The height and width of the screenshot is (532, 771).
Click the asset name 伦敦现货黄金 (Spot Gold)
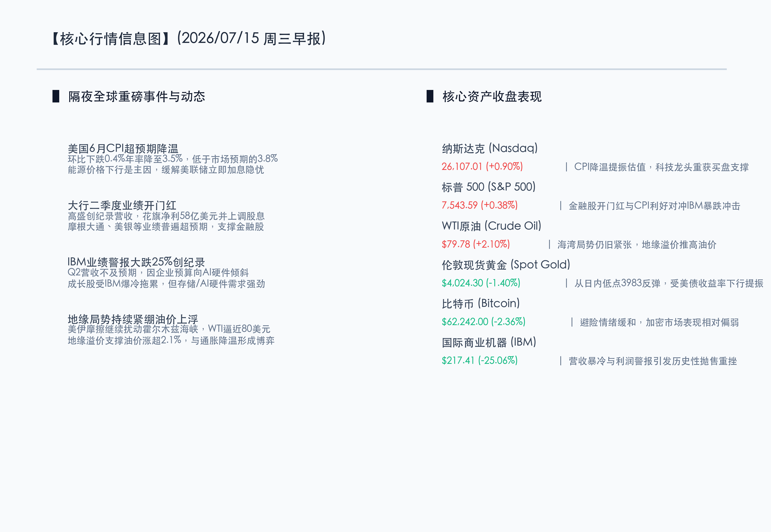pyautogui.click(x=506, y=265)
